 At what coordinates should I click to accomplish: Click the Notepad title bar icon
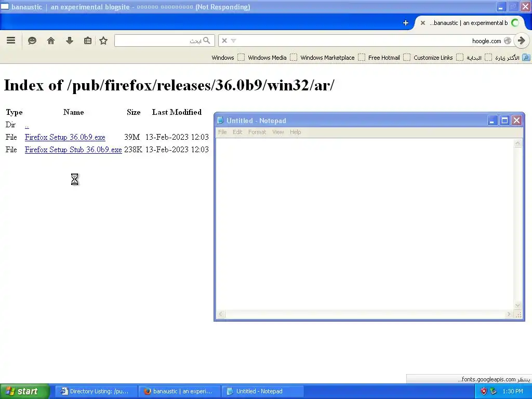point(220,121)
